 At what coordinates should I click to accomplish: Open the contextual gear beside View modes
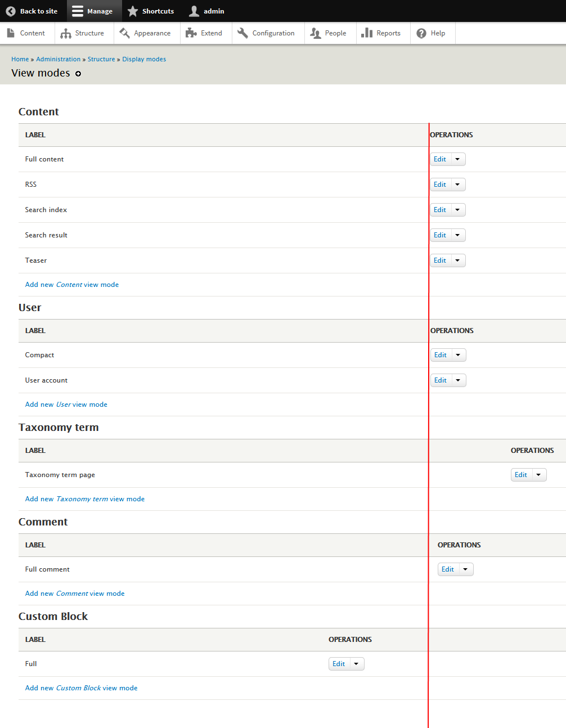[78, 74]
